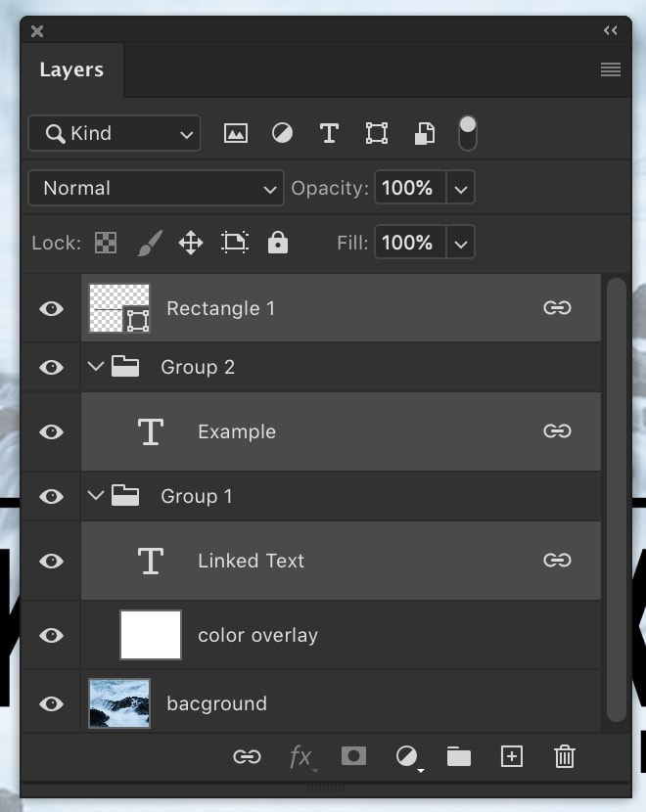Click the white color overlay thumbnail
Viewport: 646px width, 812px height.
pyautogui.click(x=150, y=635)
